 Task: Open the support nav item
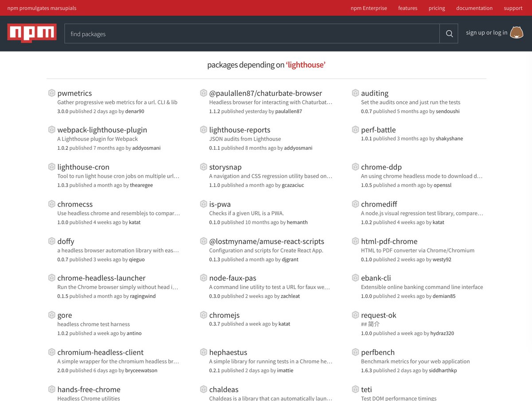513,8
